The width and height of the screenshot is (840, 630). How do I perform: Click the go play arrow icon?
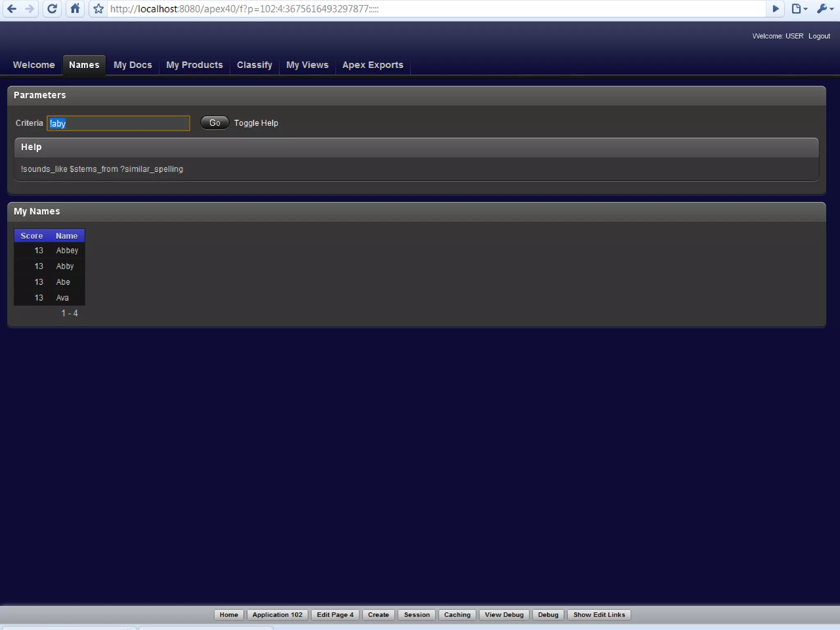pyautogui.click(x=775, y=9)
